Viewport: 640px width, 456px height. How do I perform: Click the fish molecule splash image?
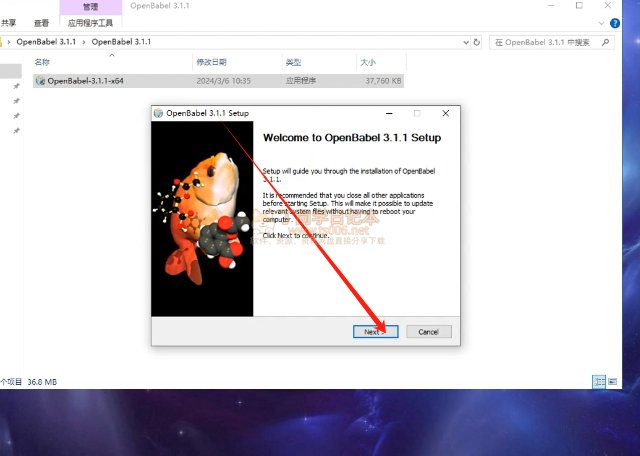[202, 218]
